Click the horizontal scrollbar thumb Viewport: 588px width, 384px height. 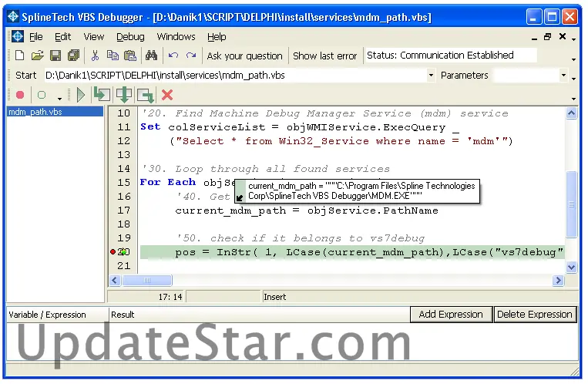147,280
